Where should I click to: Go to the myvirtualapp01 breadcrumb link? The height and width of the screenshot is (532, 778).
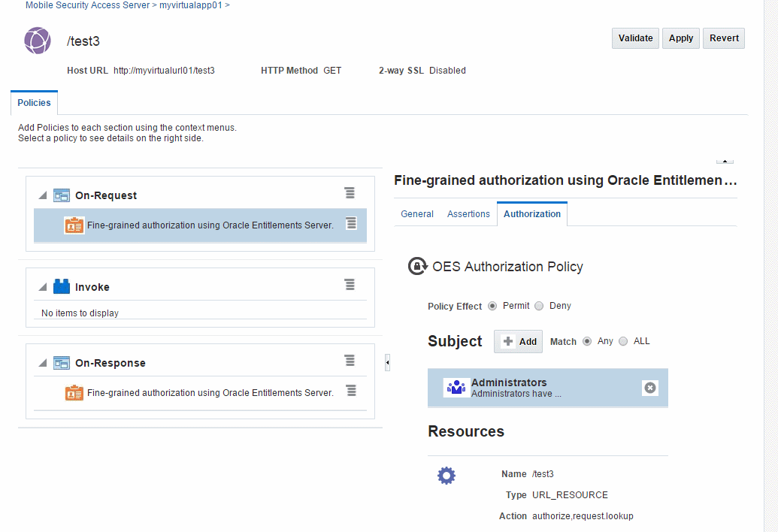tap(190, 5)
